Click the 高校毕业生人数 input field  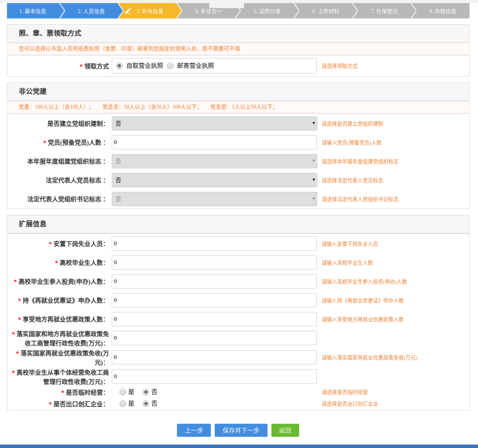coord(214,263)
